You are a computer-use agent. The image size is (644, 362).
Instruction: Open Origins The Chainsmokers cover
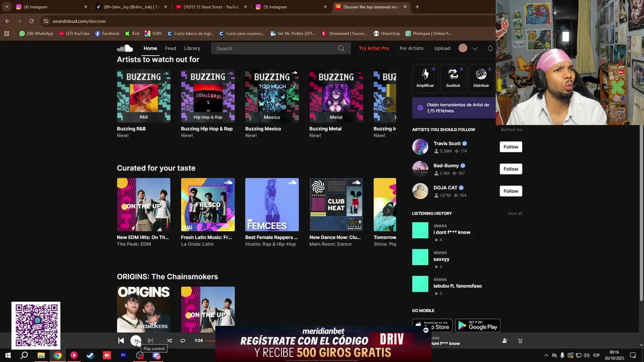click(143, 309)
